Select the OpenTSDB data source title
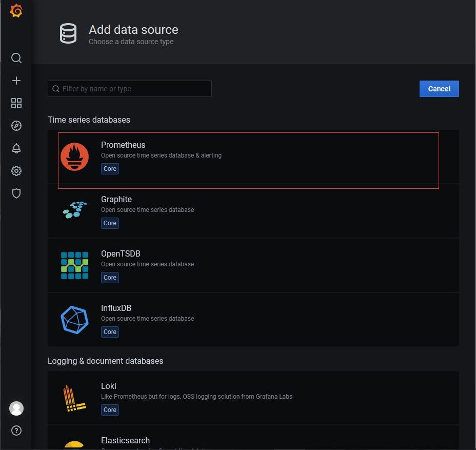476x450 pixels. (121, 253)
